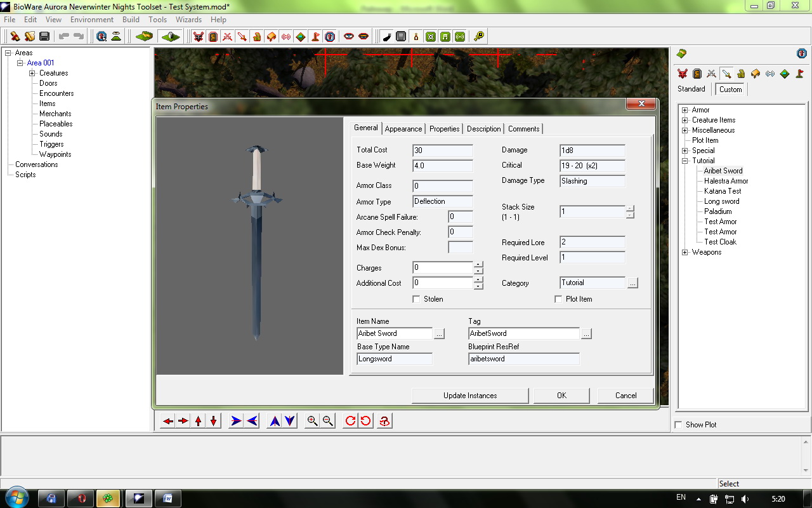Select the merchants gold coins palette icon
Image resolution: width=812 pixels, height=508 pixels.
click(x=741, y=74)
